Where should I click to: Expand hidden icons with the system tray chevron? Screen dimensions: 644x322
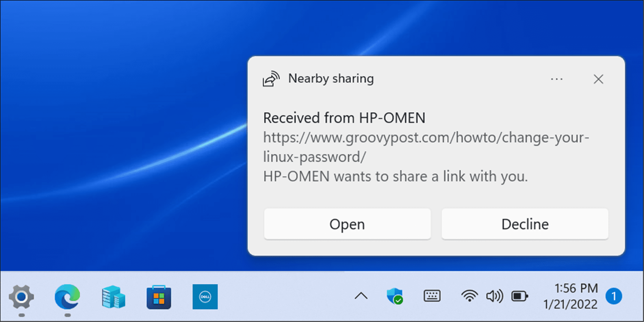(361, 296)
